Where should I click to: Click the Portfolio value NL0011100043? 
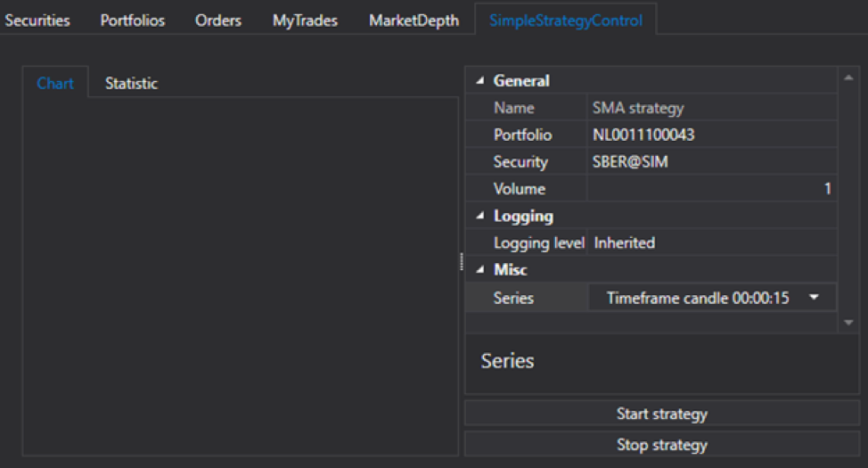click(x=643, y=135)
